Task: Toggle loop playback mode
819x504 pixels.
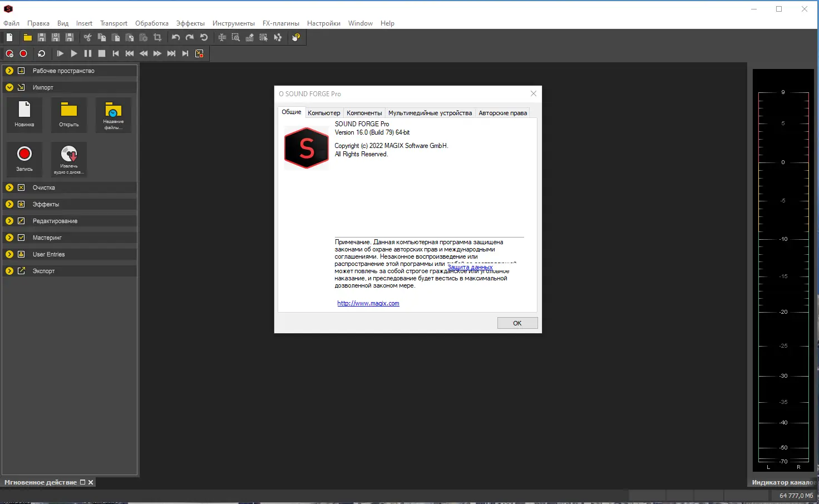Action: 41,53
